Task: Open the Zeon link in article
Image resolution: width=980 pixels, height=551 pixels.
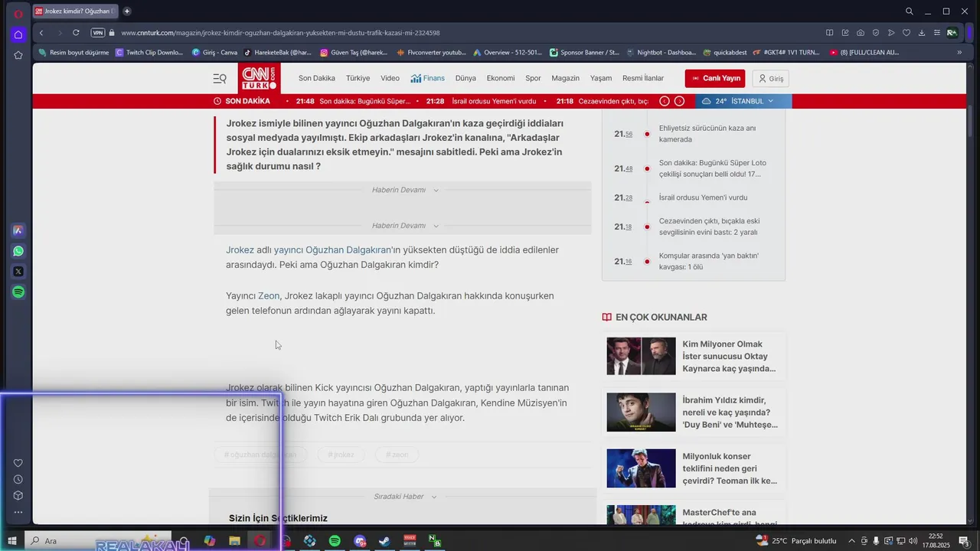Action: pos(269,295)
